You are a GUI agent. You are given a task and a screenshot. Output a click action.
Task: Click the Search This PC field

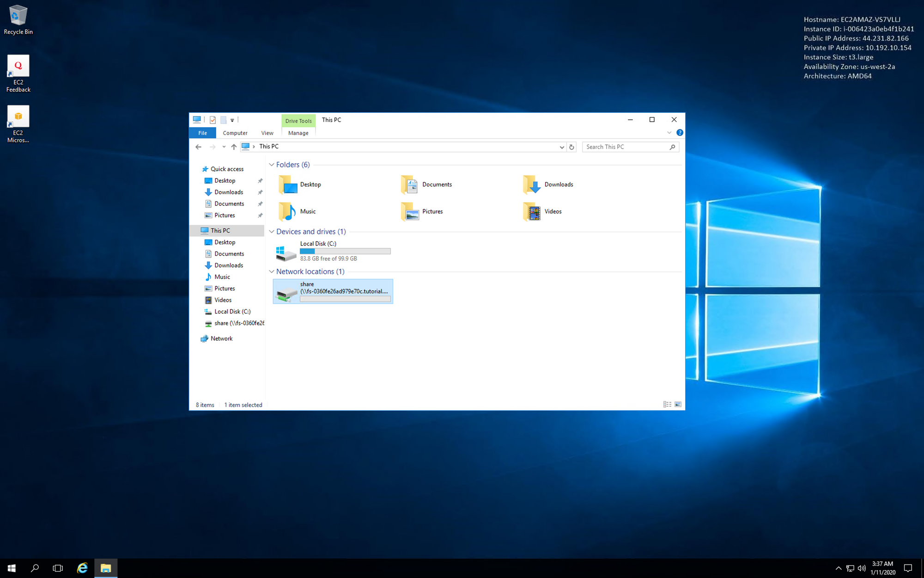625,147
